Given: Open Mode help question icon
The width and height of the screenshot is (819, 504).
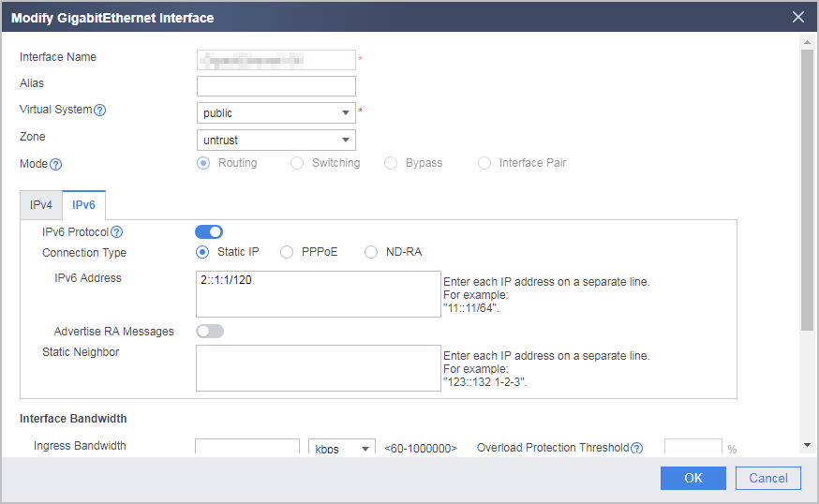Looking at the screenshot, I should coord(55,165).
